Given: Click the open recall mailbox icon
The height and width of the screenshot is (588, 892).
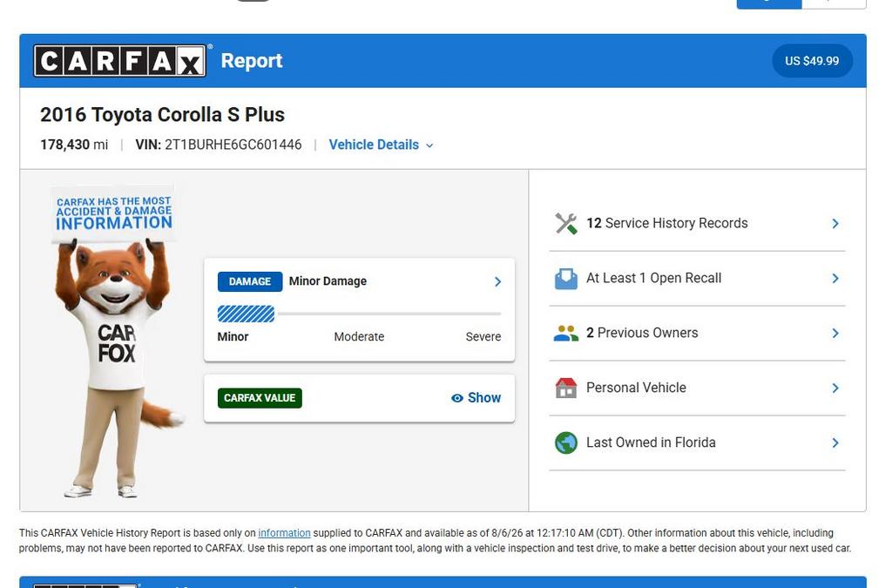Looking at the screenshot, I should pyautogui.click(x=566, y=279).
